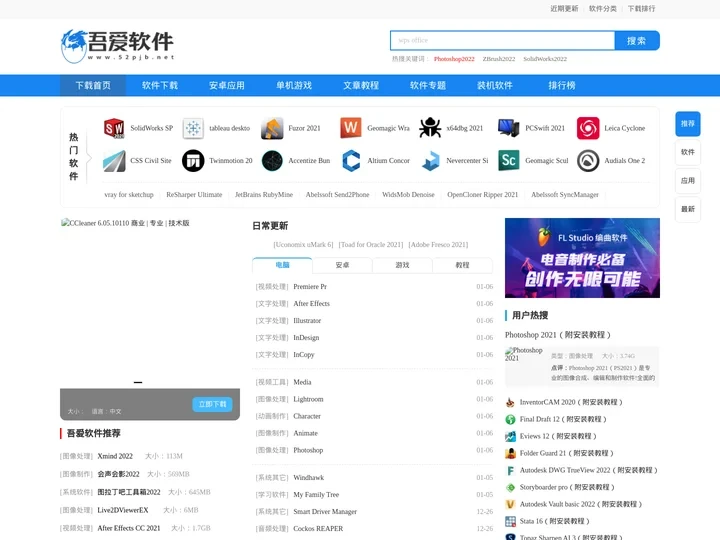Click Folder Guard 21 list icon

point(510,453)
